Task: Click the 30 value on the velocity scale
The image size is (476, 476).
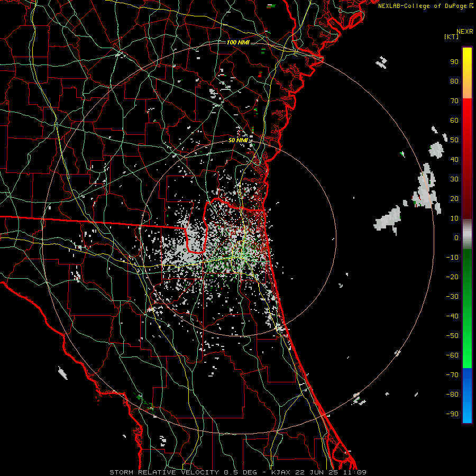Action: pos(454,179)
